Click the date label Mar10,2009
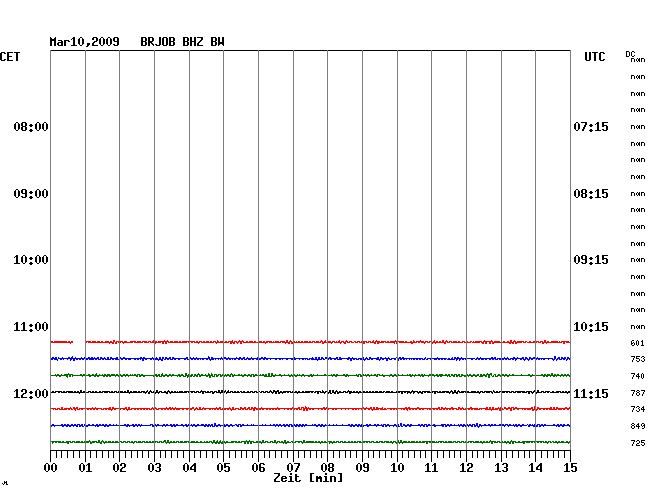 (x=85, y=42)
